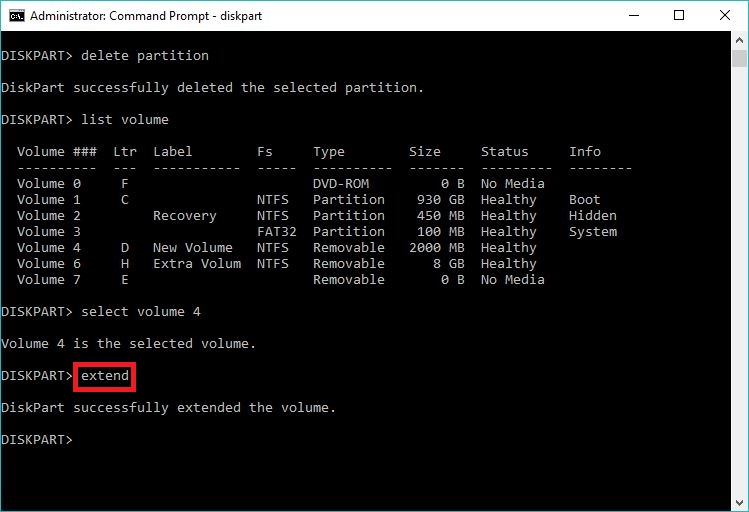This screenshot has height=512, width=749.
Task: Click the scrollbar down arrow
Action: point(739,503)
